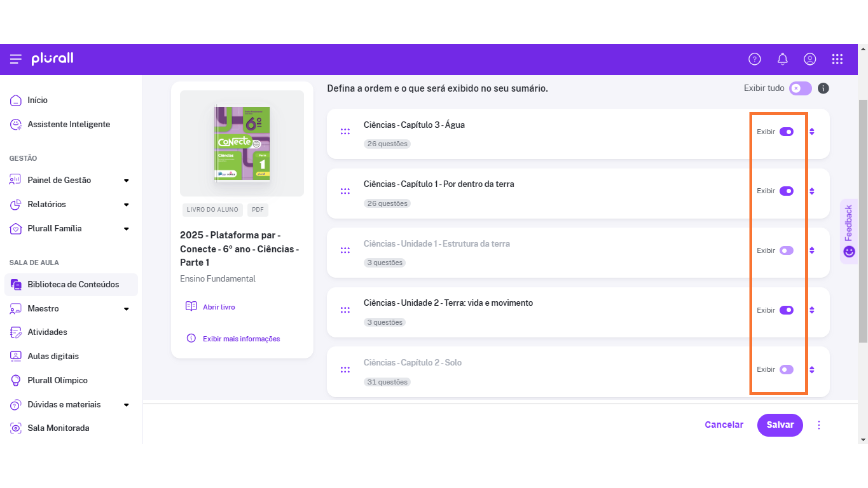Enable Exibir for Capítulo 2 - Solo
Screen dimensions: 868x488
coord(786,369)
